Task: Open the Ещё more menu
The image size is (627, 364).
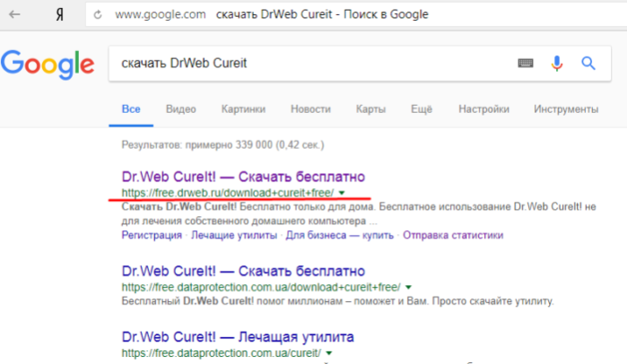Action: tap(422, 109)
